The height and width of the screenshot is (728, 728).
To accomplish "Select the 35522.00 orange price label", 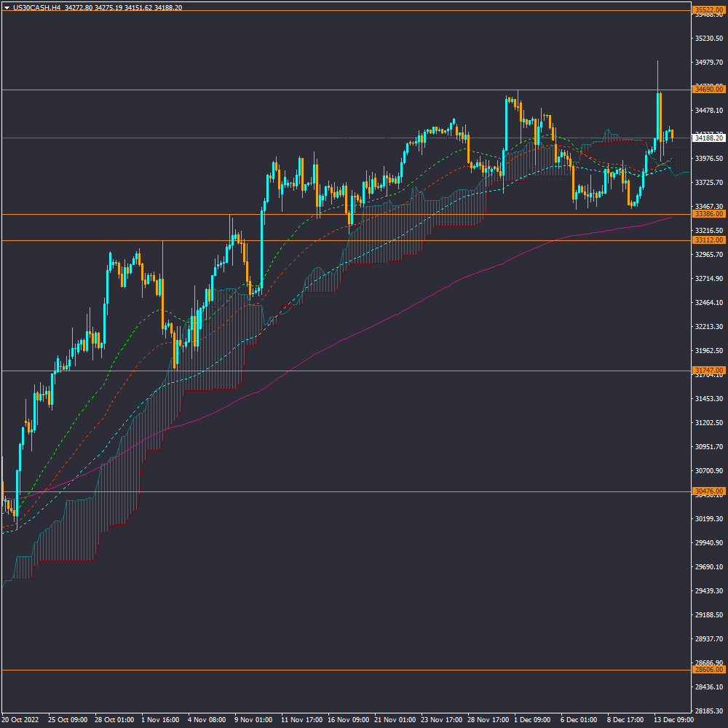I will [708, 10].
